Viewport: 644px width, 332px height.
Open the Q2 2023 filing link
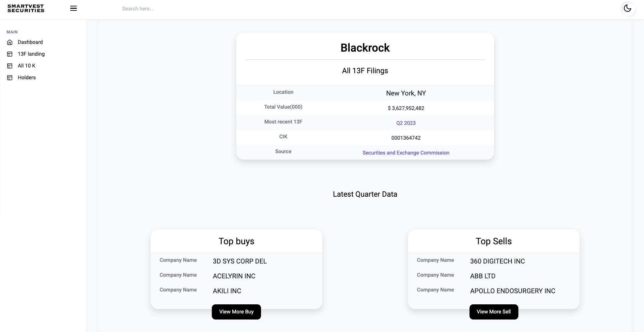coord(406,123)
